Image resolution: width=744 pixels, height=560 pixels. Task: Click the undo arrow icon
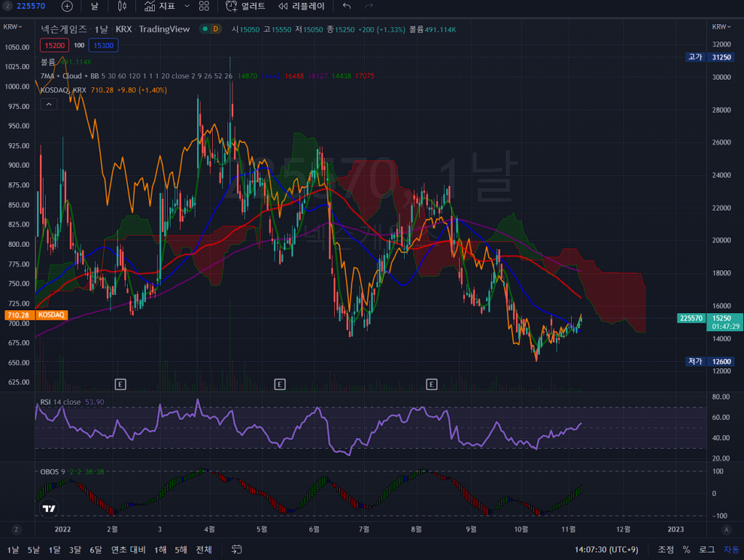pos(347,6)
